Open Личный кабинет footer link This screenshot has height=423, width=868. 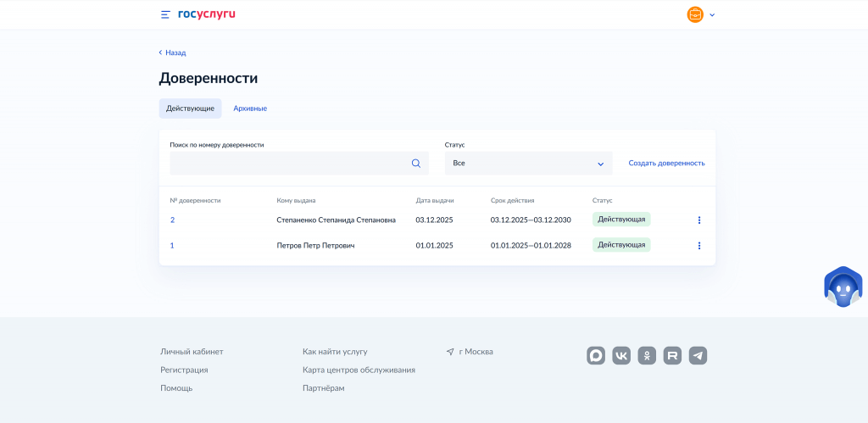pyautogui.click(x=192, y=352)
